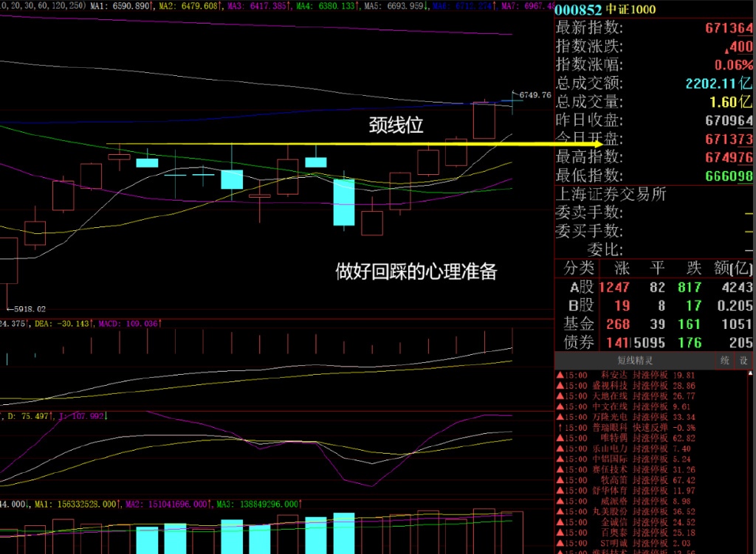The height and width of the screenshot is (554, 756).
Task: Click the MA4: 6380.133 indicator label
Action: pyautogui.click(x=328, y=6)
